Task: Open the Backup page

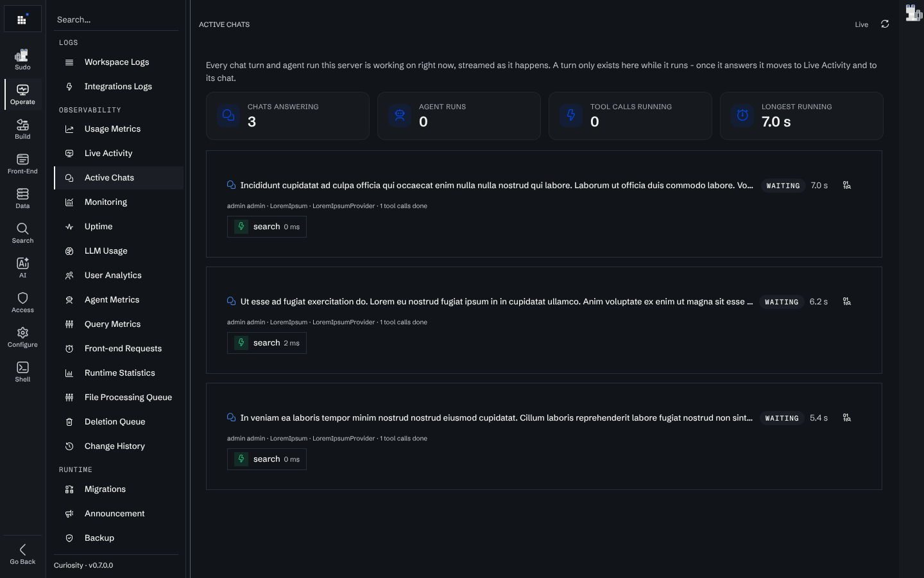Action: (x=119, y=538)
